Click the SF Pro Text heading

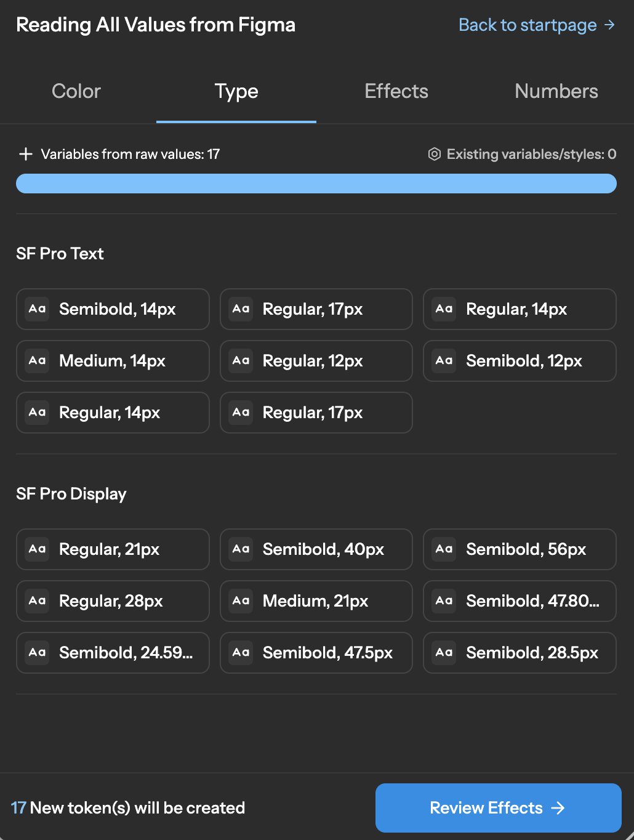click(60, 254)
